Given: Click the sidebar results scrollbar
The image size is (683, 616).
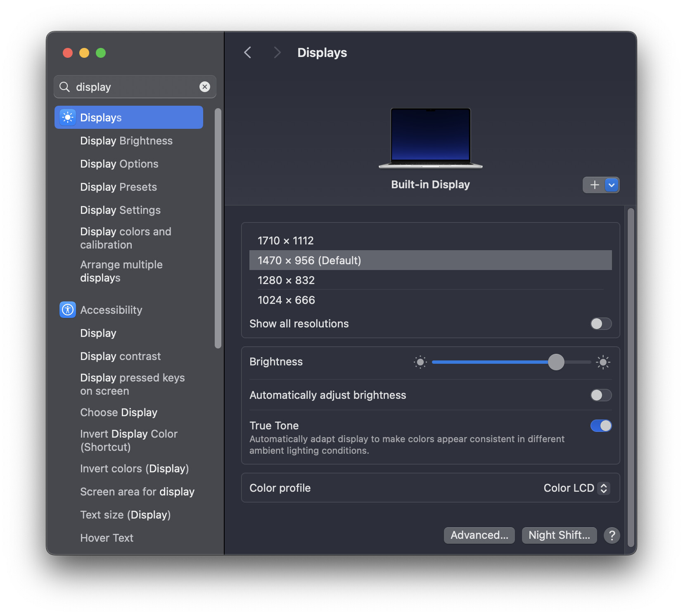Looking at the screenshot, I should (218, 228).
